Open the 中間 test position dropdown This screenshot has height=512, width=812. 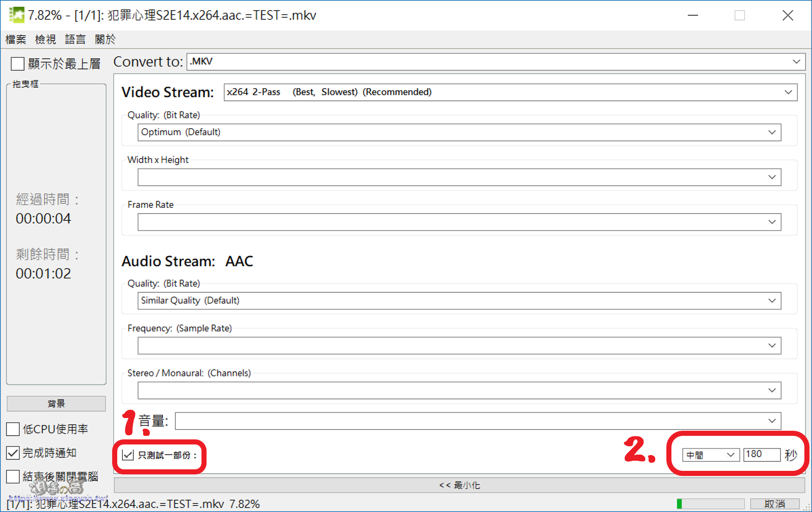click(x=711, y=455)
